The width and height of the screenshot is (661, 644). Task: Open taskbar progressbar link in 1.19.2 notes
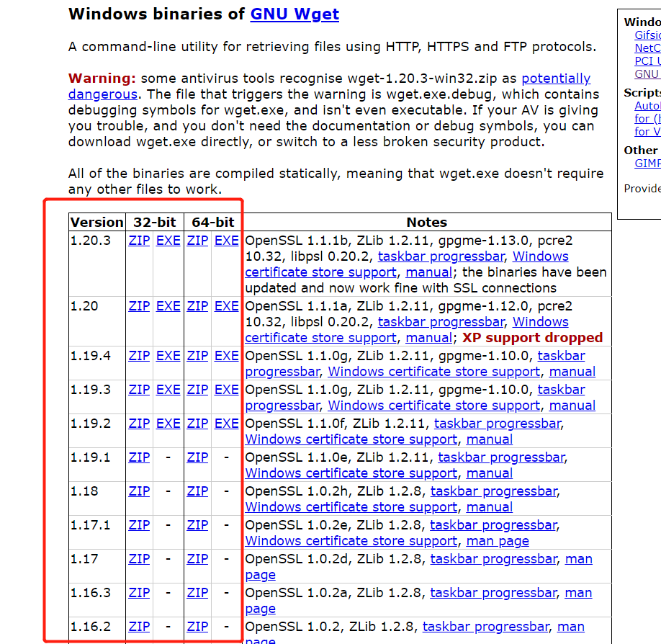click(498, 424)
